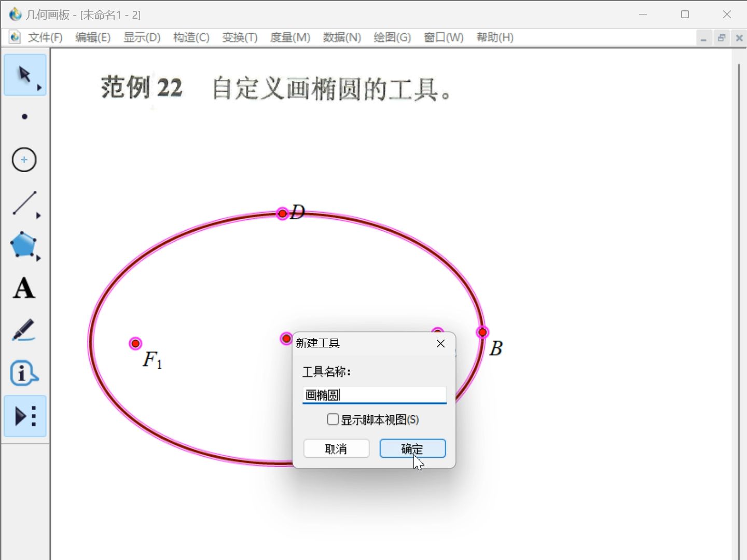Expand Arrow tool variants flyout
Image resolution: width=747 pixels, height=560 pixels.
39,88
